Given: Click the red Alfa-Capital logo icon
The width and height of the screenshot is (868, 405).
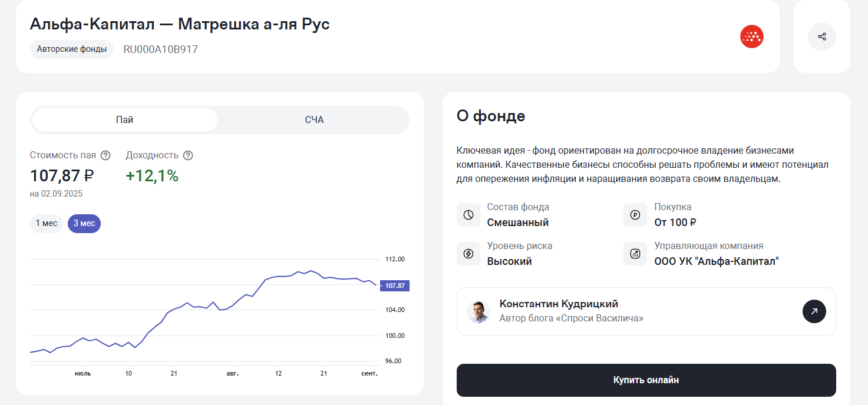Looking at the screenshot, I should click(751, 36).
